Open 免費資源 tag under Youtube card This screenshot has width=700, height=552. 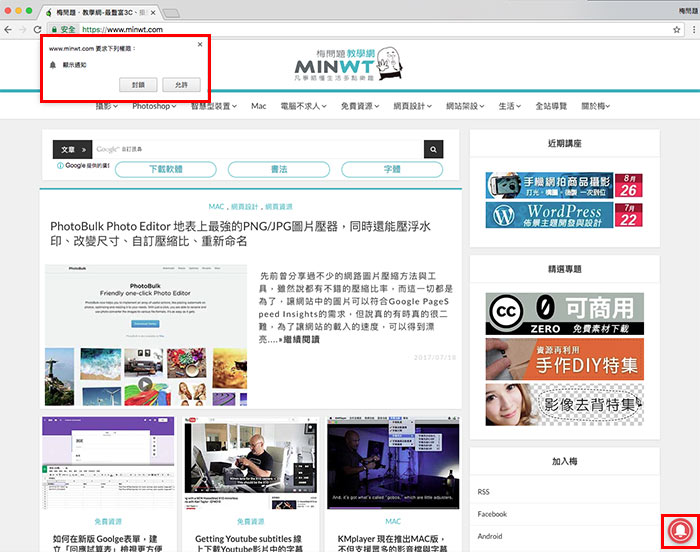pos(250,521)
